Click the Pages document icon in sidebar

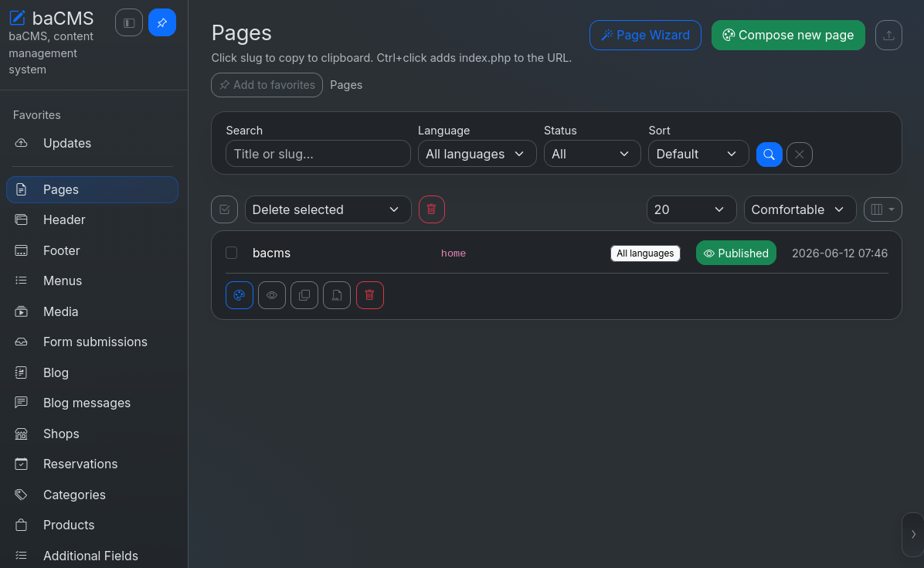pos(21,190)
